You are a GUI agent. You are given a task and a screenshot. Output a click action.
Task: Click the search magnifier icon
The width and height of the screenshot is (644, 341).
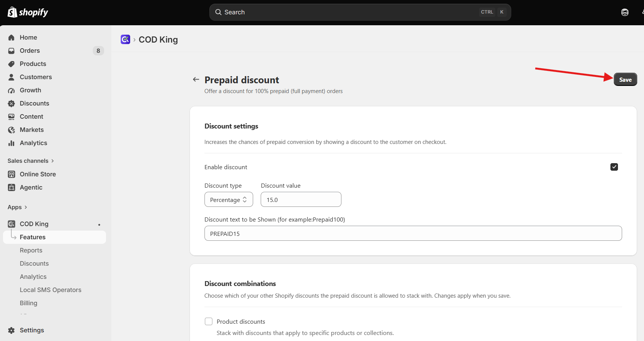tap(218, 12)
